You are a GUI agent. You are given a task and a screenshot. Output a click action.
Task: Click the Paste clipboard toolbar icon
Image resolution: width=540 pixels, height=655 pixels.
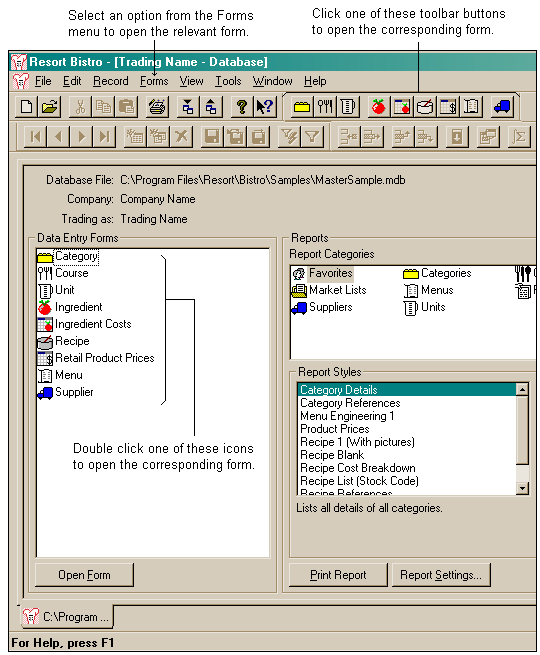126,107
